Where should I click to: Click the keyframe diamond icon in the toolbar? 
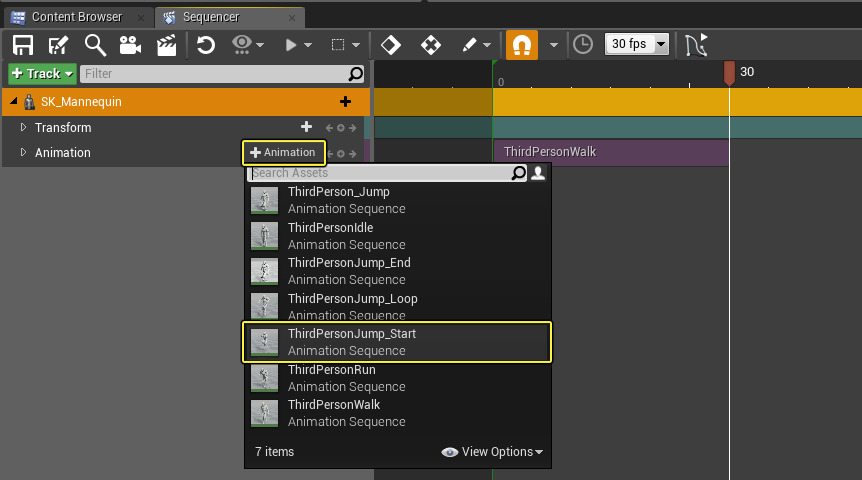click(391, 45)
